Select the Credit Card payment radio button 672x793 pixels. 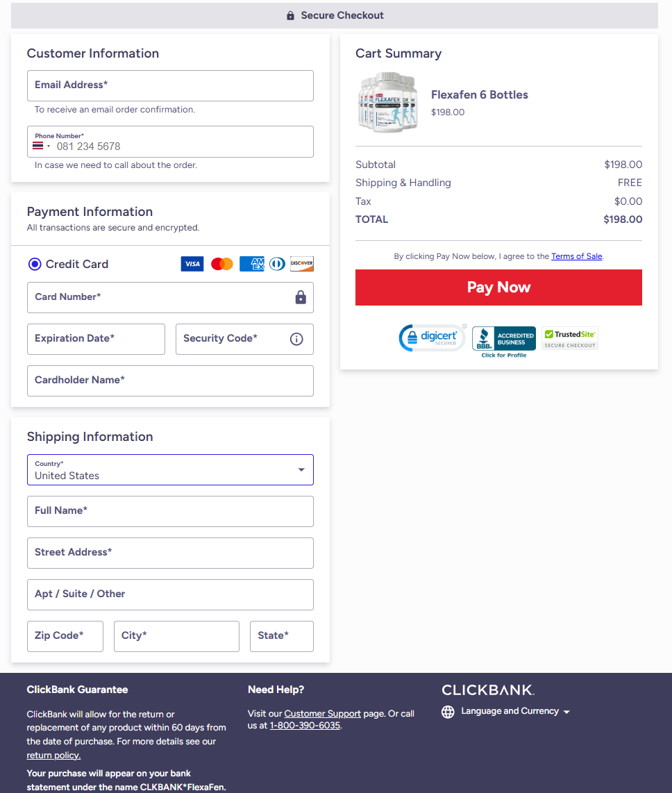35,264
